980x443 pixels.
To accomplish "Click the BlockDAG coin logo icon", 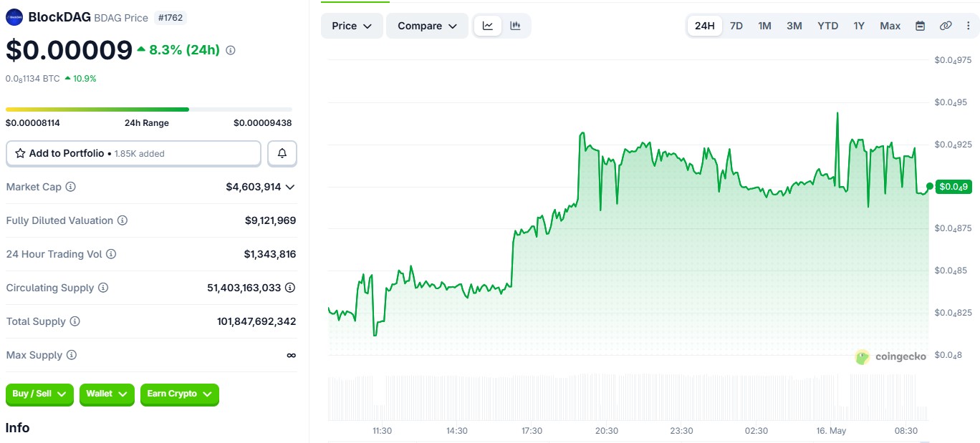I will (14, 18).
